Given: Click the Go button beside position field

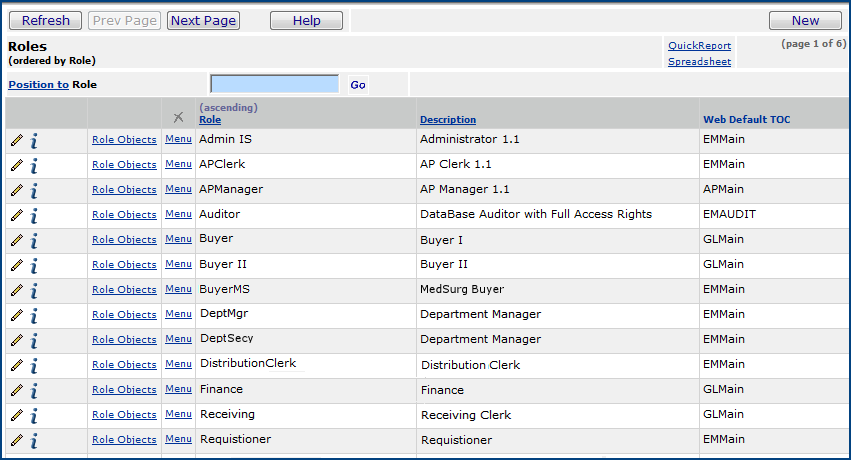Looking at the screenshot, I should click(358, 85).
